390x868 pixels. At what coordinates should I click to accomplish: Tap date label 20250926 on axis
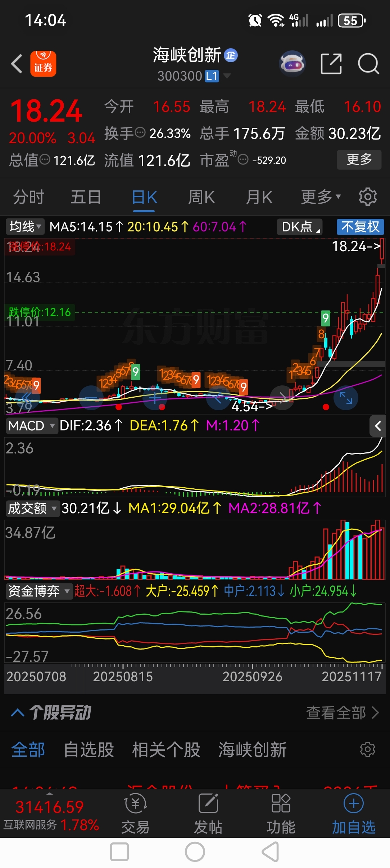coord(252,677)
